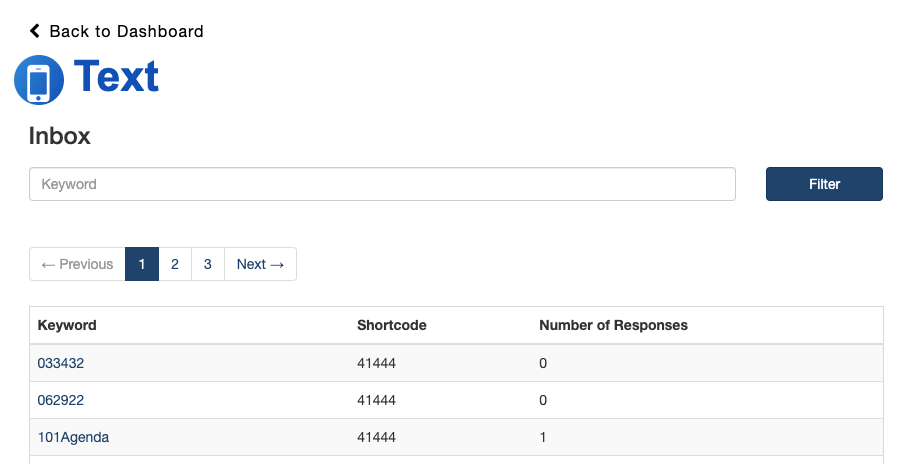Image resolution: width=911 pixels, height=464 pixels.
Task: Open keyword 033432
Action: [x=61, y=363]
